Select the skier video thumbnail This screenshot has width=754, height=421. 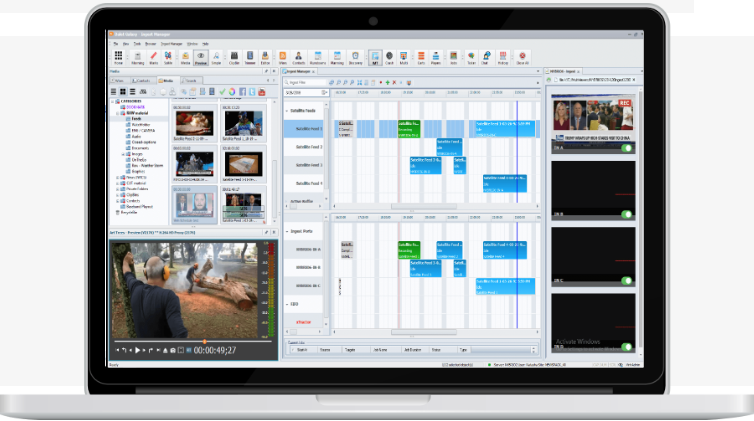click(244, 123)
